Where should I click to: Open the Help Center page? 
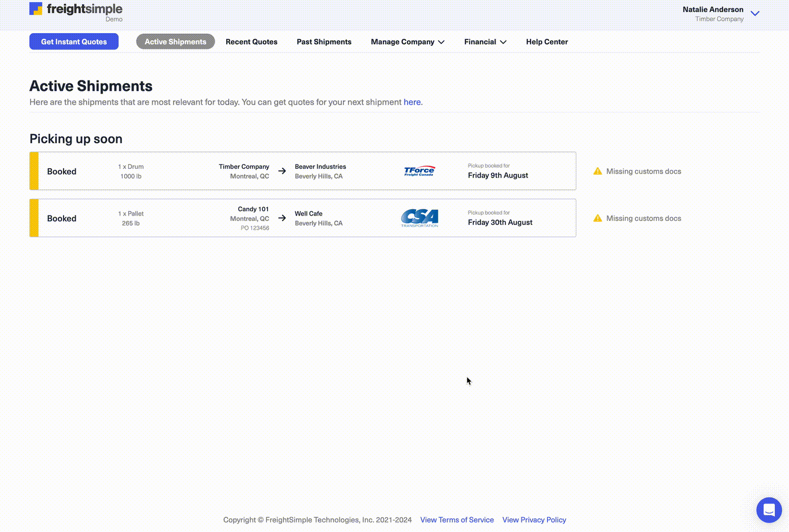pos(547,42)
